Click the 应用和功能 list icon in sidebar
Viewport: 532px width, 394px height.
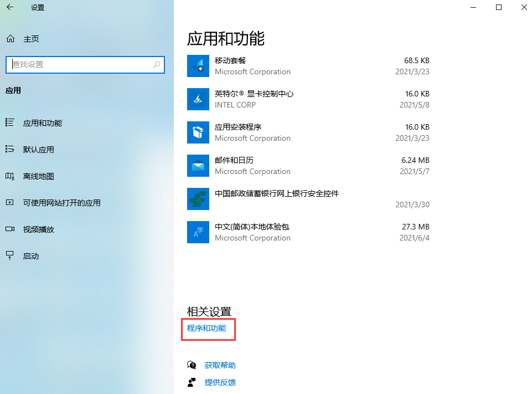click(10, 122)
